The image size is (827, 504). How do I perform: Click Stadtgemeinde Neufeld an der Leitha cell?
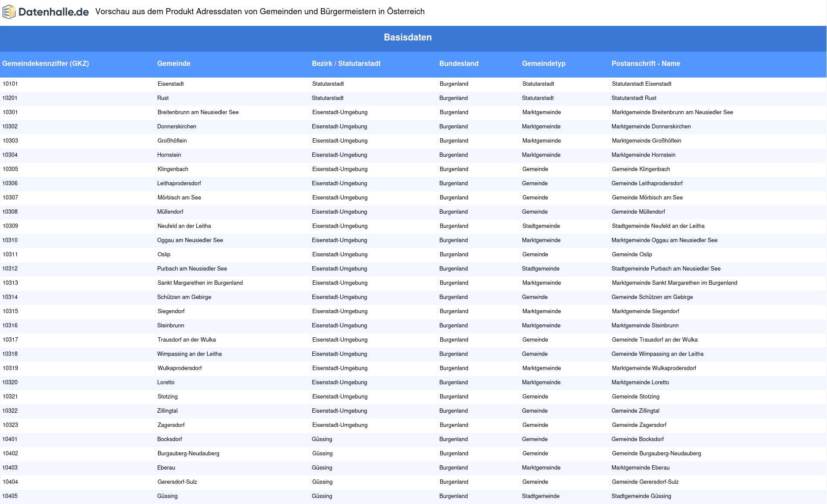click(658, 226)
